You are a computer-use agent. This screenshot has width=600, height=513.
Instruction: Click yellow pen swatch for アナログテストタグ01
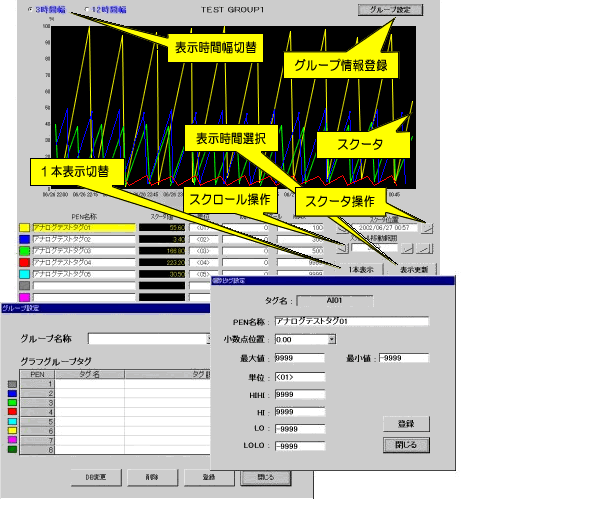pyautogui.click(x=25, y=228)
